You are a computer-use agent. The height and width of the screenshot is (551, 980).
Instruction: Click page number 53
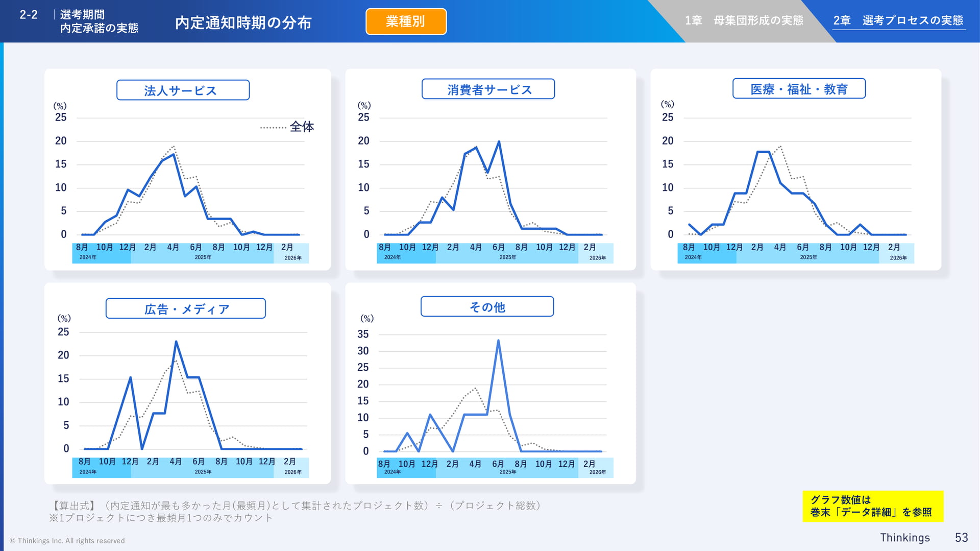pos(962,537)
